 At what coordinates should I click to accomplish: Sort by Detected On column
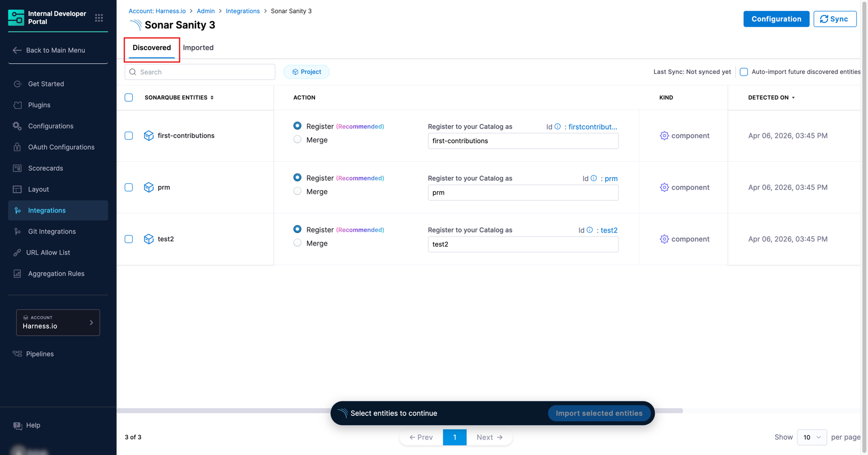[771, 97]
